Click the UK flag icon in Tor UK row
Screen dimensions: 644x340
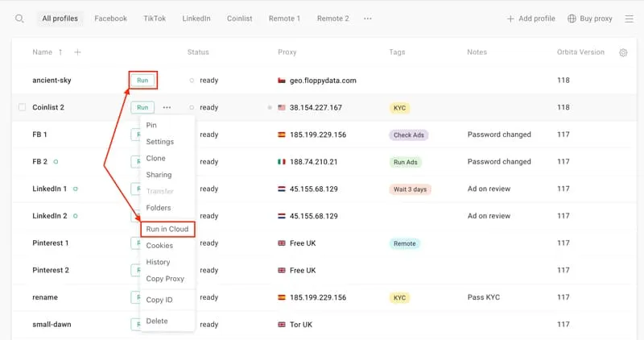(281, 325)
